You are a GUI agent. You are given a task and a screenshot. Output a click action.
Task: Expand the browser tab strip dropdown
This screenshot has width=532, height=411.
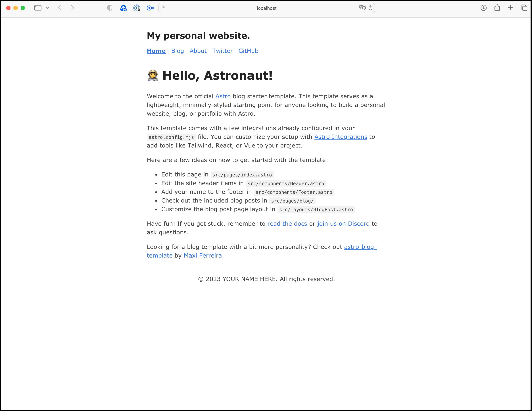pos(47,8)
